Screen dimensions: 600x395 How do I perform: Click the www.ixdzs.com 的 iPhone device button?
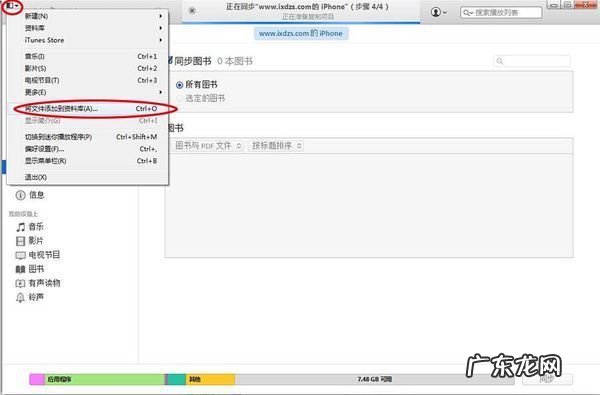(301, 34)
